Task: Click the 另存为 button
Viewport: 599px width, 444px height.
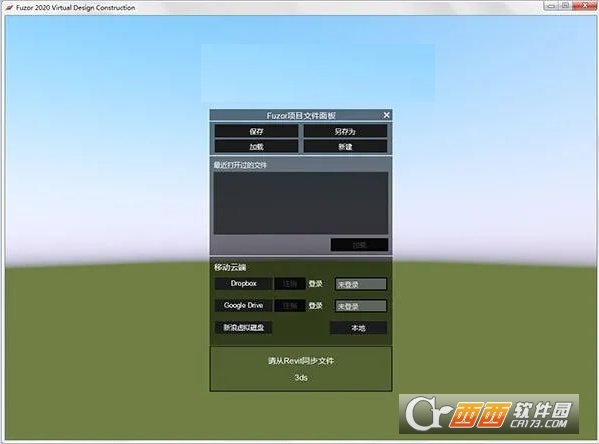Action: coord(345,131)
